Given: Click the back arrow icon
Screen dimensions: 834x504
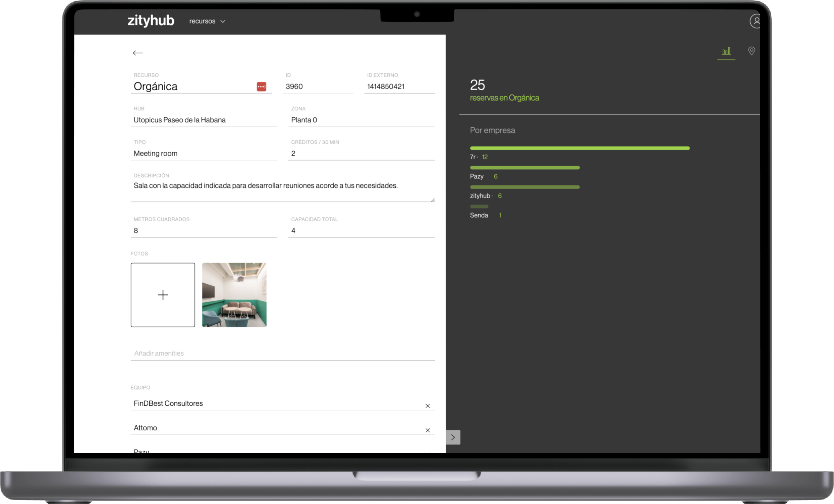Looking at the screenshot, I should (x=138, y=53).
